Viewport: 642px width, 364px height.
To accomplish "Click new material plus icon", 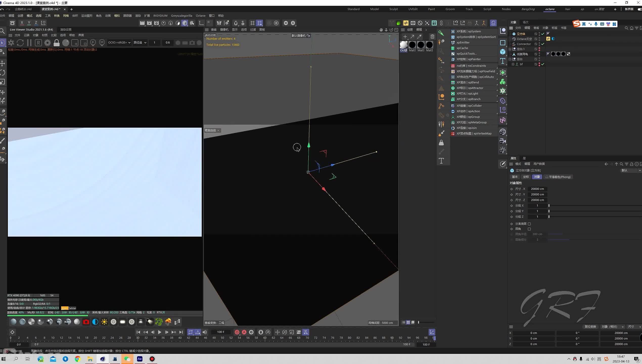I will [405, 37].
